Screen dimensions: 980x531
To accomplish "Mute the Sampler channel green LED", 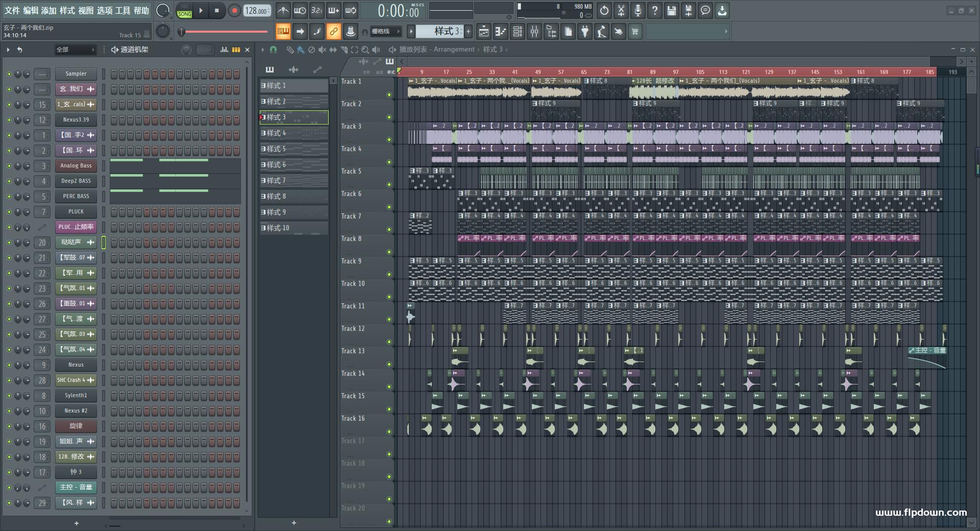I will (x=9, y=74).
